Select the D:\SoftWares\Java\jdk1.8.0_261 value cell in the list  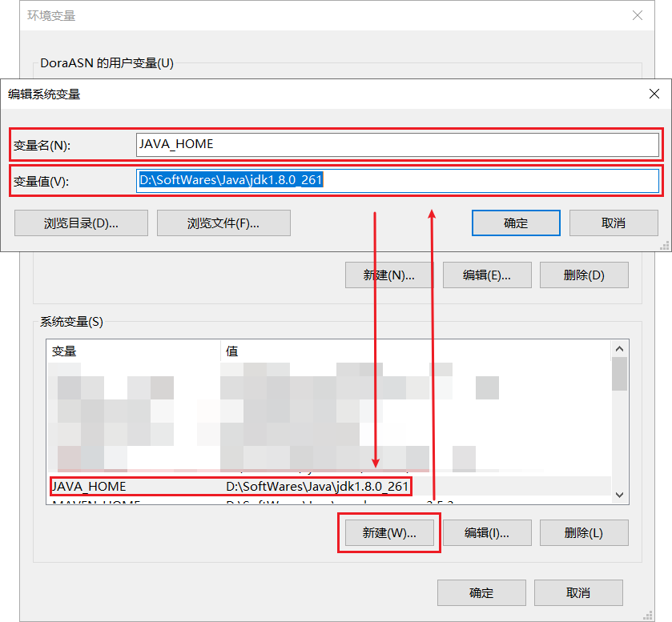coord(317,486)
